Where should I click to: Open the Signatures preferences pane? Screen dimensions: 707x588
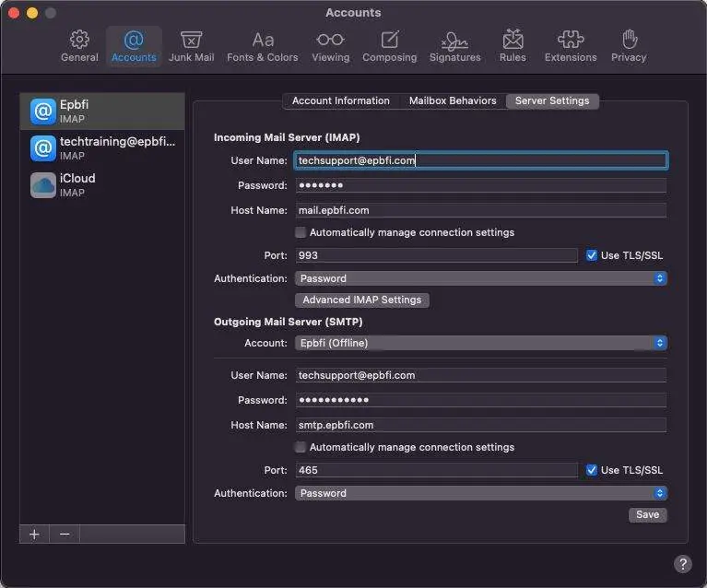point(454,46)
